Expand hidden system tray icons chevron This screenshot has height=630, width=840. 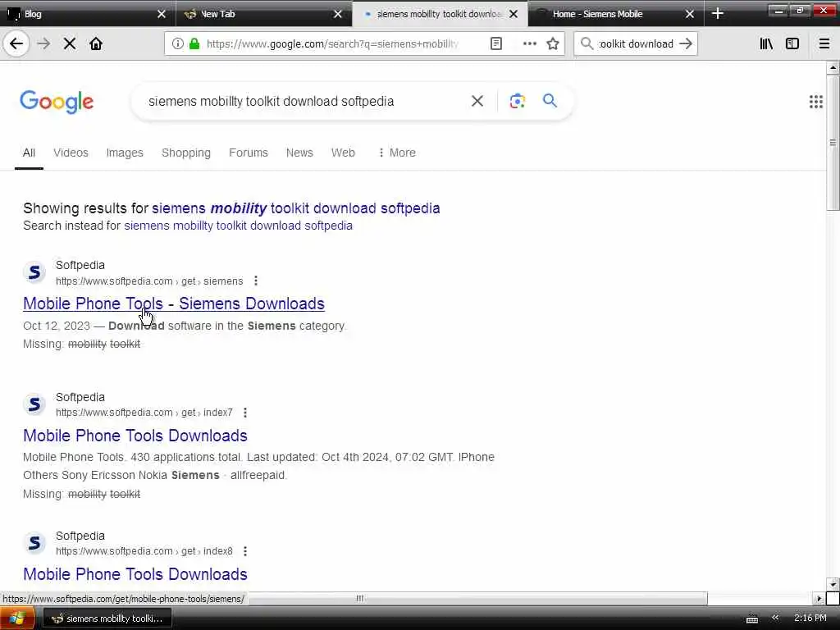[x=774, y=618]
